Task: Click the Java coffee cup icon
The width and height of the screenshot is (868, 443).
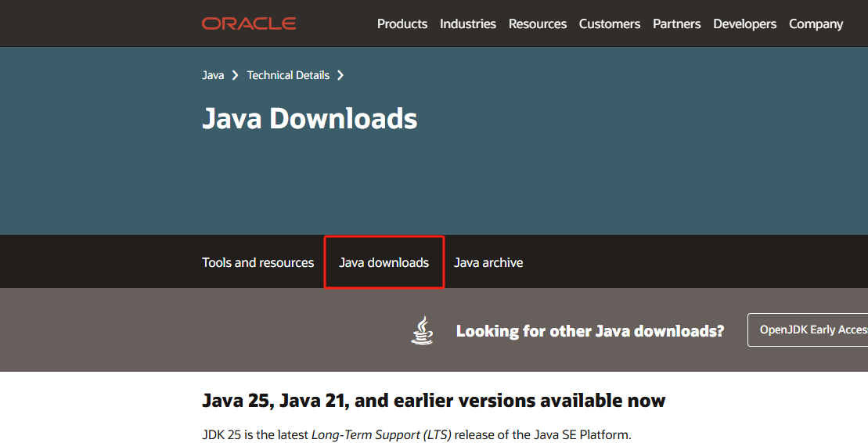Action: point(422,330)
